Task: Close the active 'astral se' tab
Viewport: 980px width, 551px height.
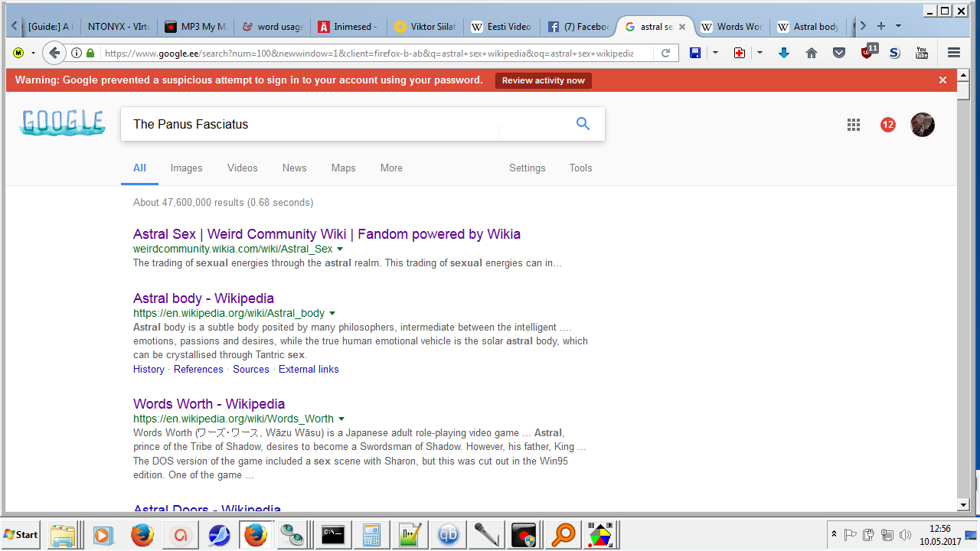Action: [x=681, y=27]
